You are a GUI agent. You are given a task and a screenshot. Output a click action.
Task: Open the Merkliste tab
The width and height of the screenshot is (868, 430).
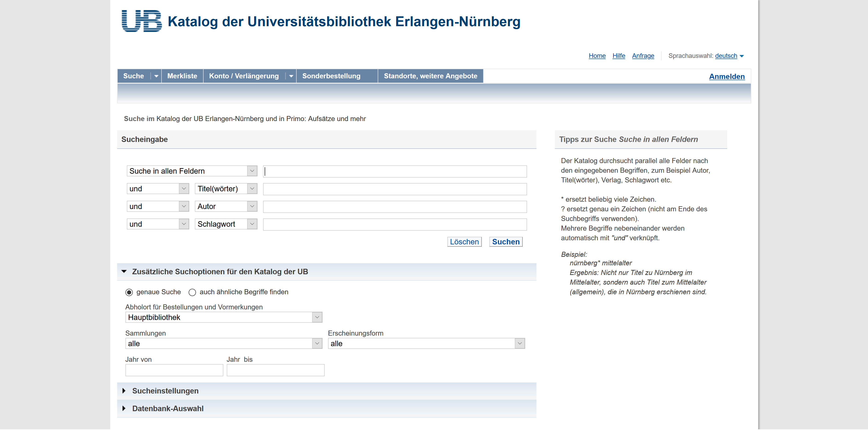click(x=182, y=76)
